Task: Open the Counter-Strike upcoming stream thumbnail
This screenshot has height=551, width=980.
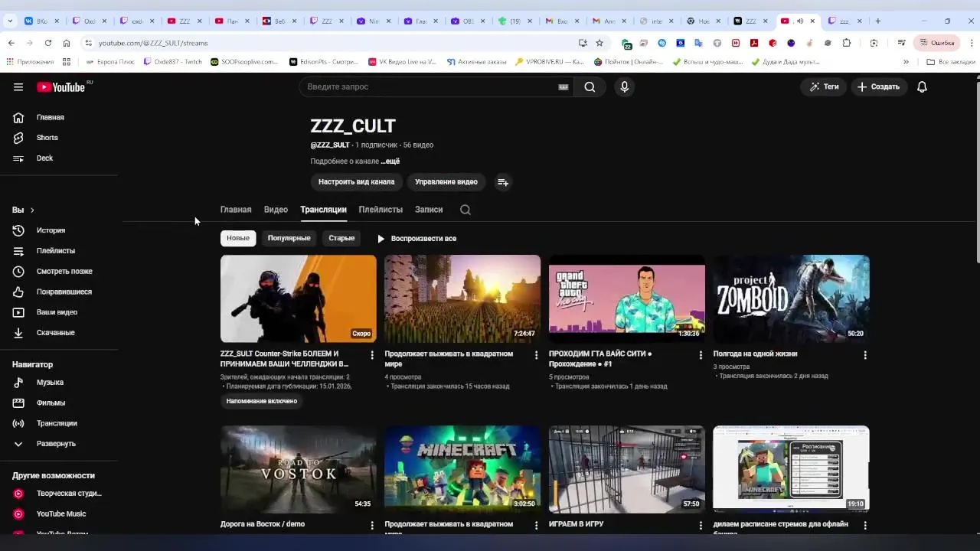Action: [299, 298]
